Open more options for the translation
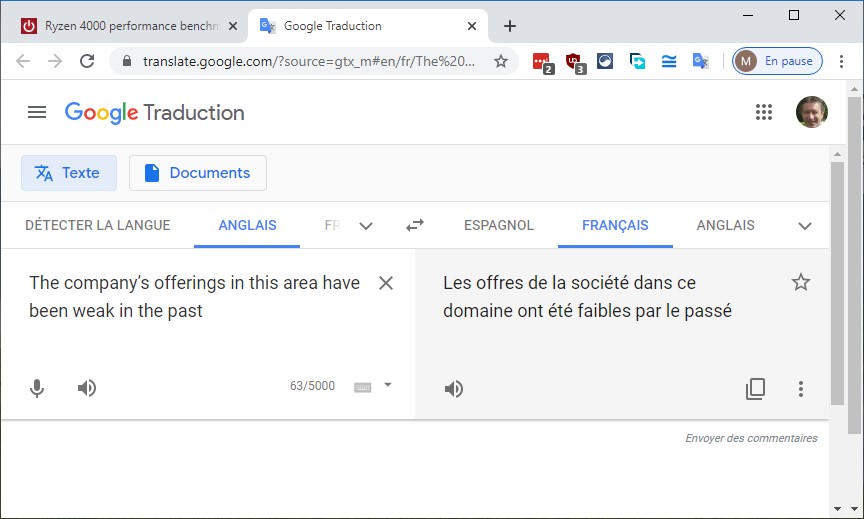864x519 pixels. (800, 389)
